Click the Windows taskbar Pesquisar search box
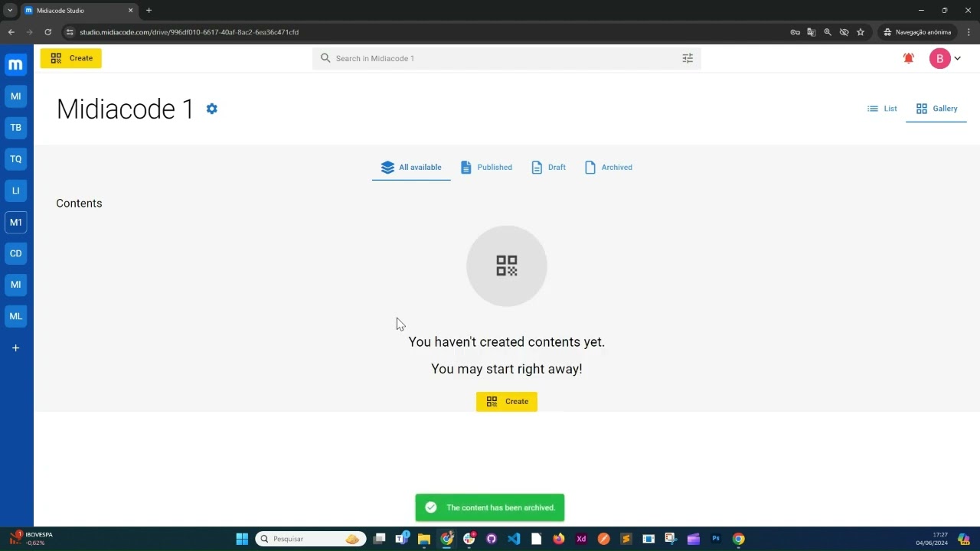The height and width of the screenshot is (551, 980). (309, 539)
